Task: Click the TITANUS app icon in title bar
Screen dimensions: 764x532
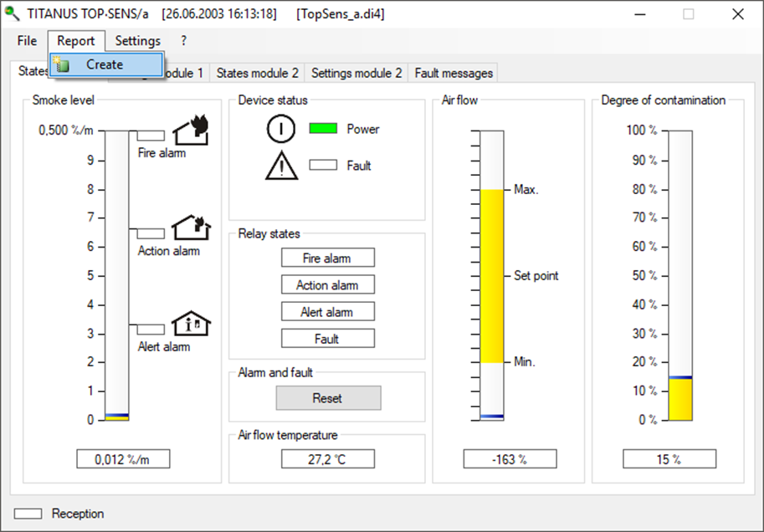Action: 13,14
